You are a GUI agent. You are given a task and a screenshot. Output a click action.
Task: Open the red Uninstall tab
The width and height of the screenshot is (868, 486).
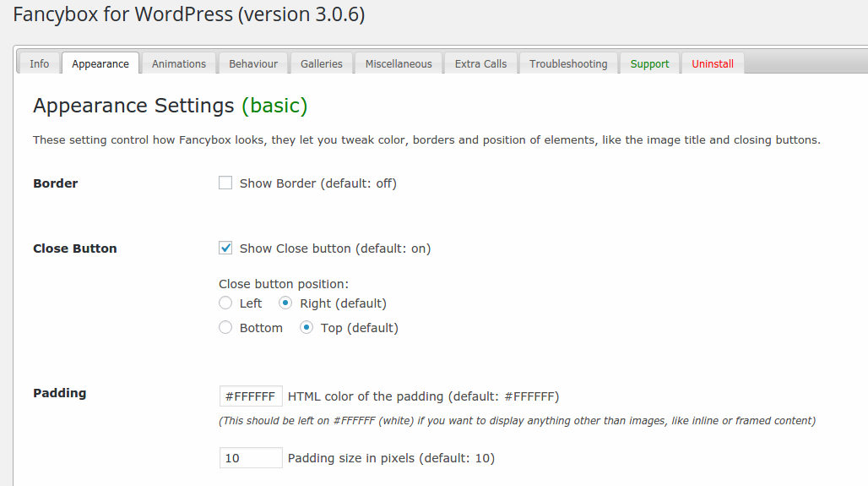click(713, 63)
